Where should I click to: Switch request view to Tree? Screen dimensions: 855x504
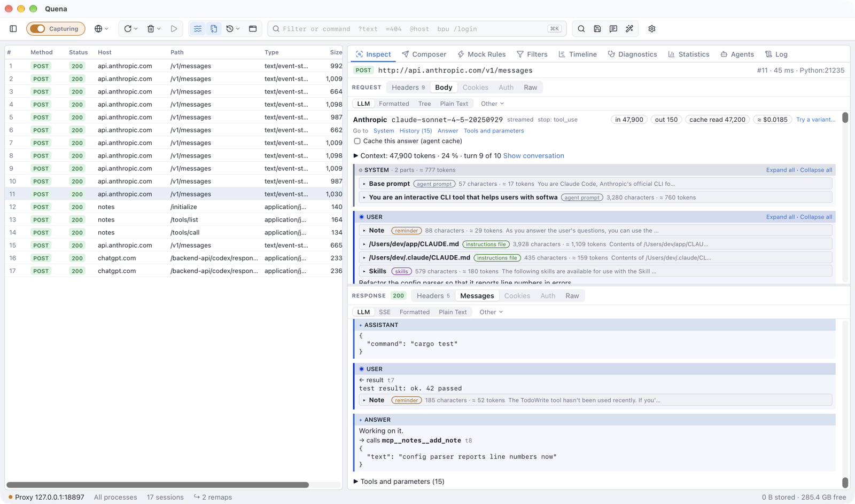425,104
